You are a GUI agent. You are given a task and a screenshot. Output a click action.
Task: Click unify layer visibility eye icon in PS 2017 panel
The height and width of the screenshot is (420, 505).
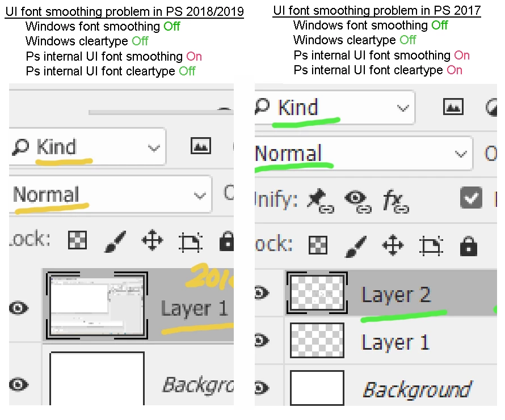pos(358,202)
